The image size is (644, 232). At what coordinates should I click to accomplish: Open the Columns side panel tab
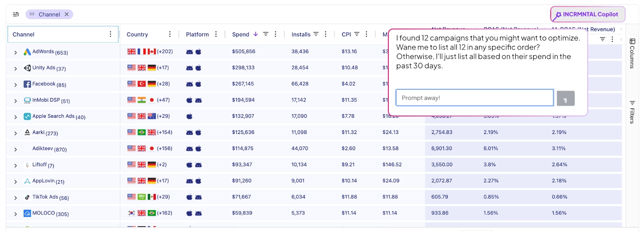click(x=632, y=54)
